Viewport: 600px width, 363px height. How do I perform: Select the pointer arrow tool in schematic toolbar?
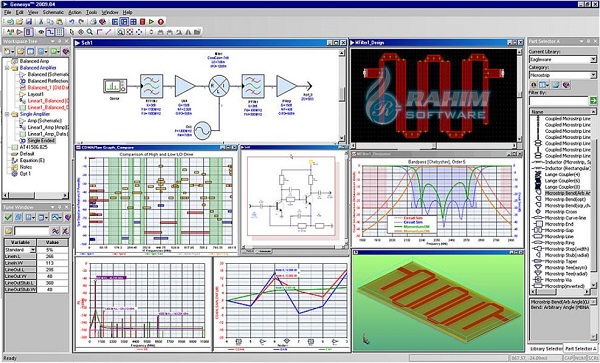(72, 32)
